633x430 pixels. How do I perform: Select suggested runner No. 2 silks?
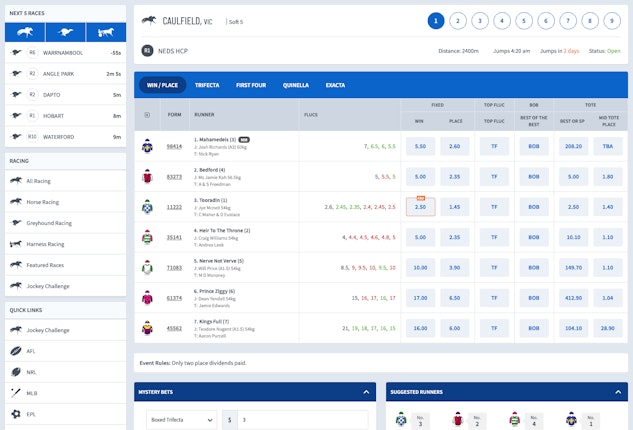(458, 420)
